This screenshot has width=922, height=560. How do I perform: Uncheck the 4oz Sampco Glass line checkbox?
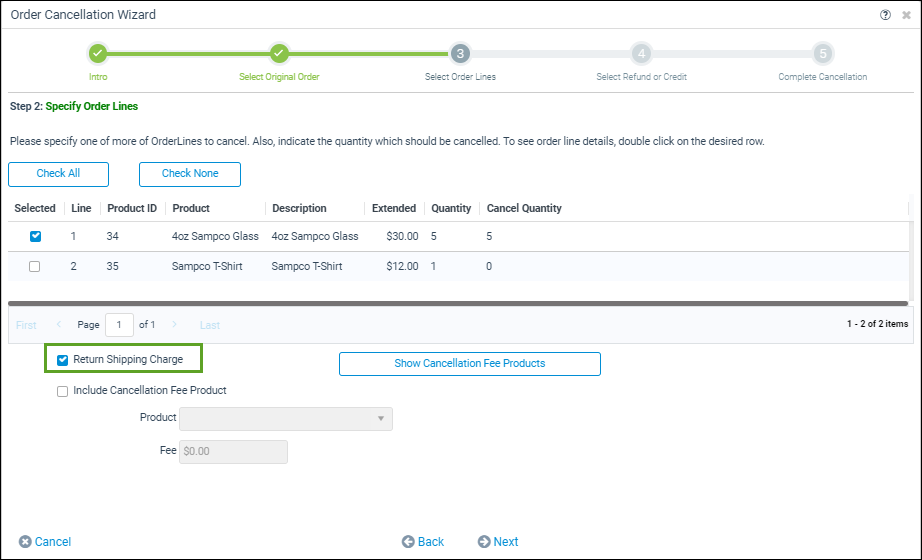tap(35, 236)
